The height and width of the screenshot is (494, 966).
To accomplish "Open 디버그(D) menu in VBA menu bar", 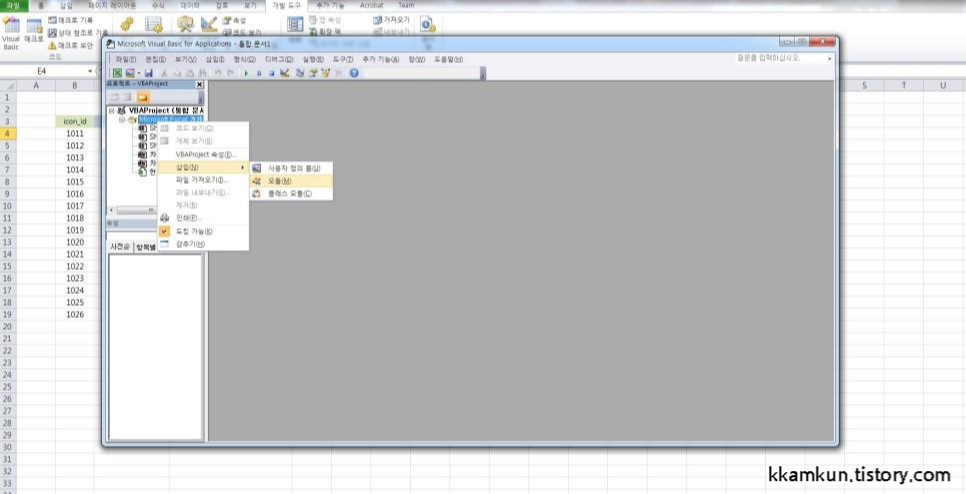I will tap(278, 60).
